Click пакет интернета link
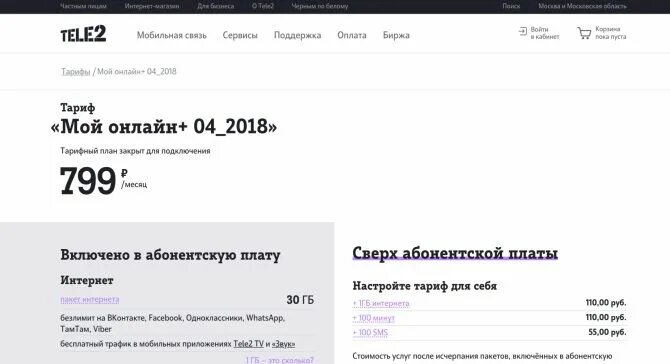Viewport: 670px width, 364px height. [90, 299]
